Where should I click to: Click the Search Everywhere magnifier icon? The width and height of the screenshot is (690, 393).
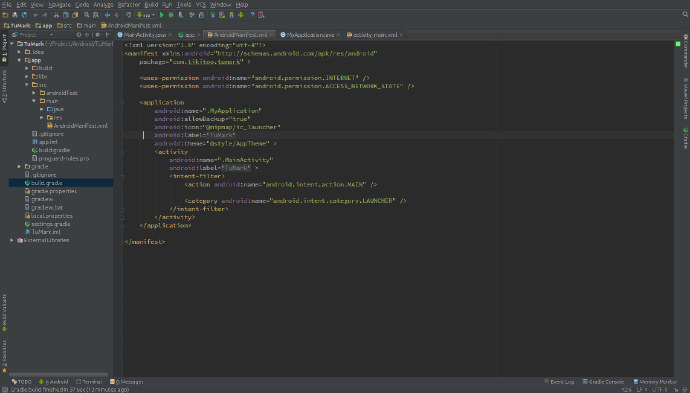coord(685,15)
